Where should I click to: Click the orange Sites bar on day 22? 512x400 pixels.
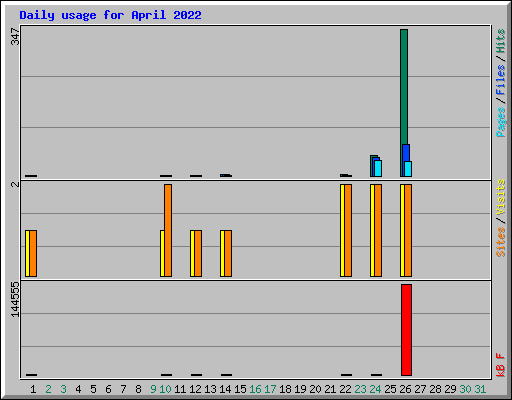(x=348, y=230)
